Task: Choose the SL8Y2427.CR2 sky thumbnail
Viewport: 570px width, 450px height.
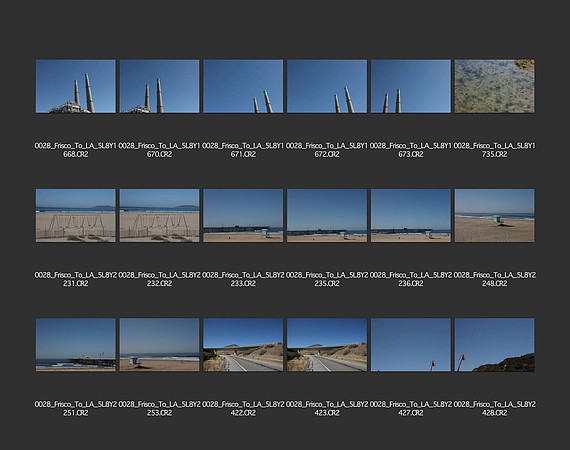Action: [411, 345]
